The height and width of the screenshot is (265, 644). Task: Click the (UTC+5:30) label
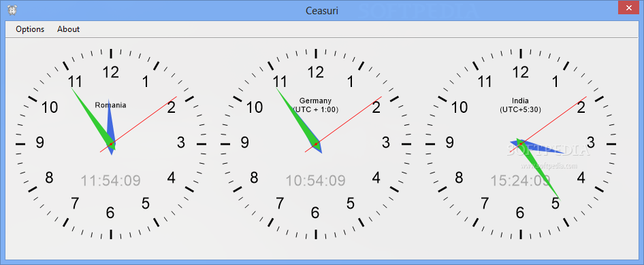(x=520, y=109)
